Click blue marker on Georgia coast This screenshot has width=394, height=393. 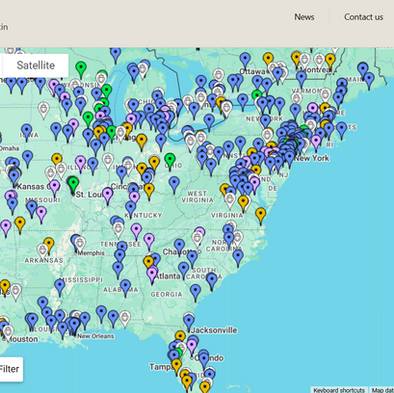[195, 293]
